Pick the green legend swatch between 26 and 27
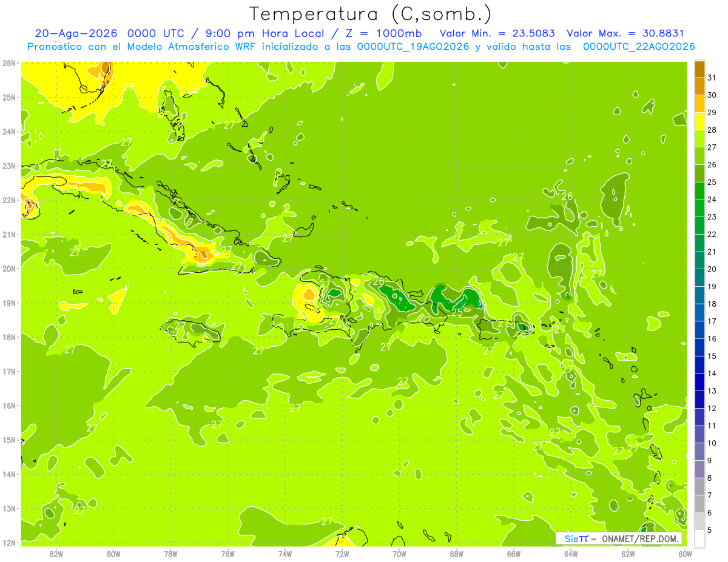This screenshot has width=728, height=562. coord(699,156)
